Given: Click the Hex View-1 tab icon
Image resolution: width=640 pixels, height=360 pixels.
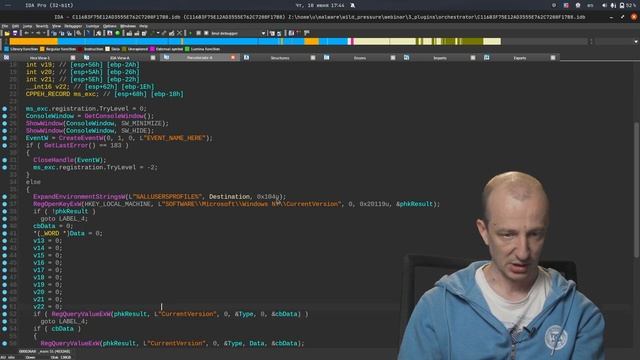Looking at the screenshot, I should point(7,58).
